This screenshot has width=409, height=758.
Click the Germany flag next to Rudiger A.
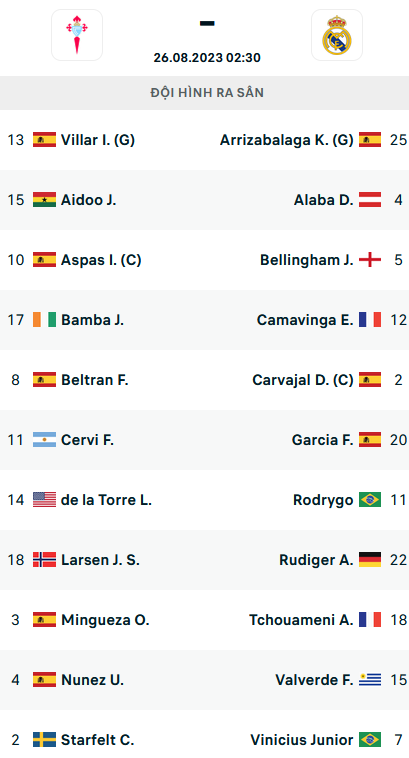coord(370,559)
